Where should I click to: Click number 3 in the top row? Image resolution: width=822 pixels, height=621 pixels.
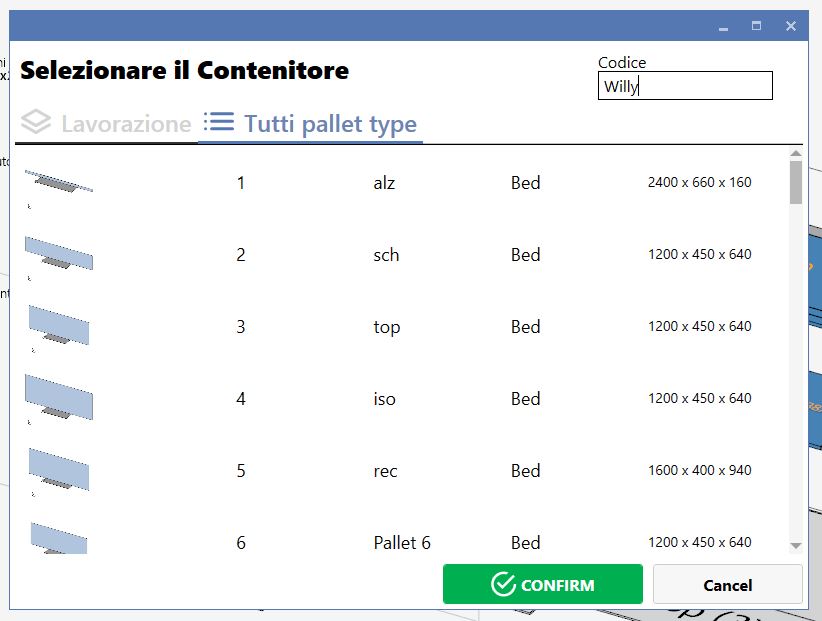tap(241, 327)
